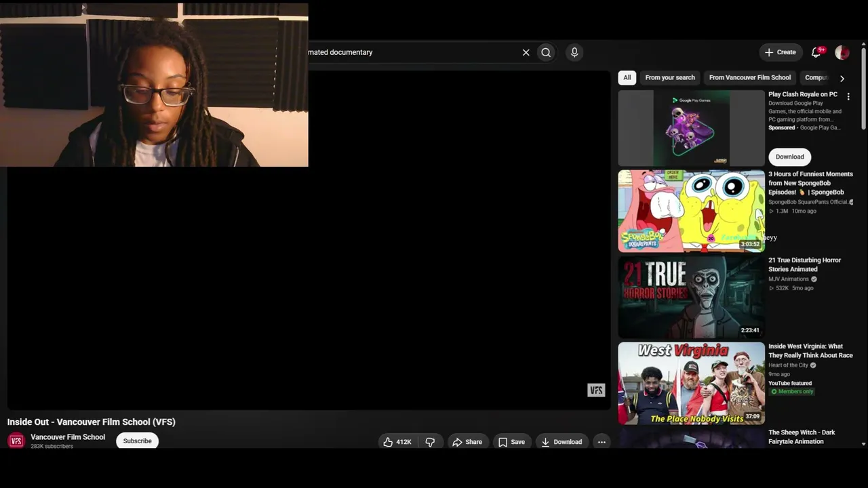Play the 21 True Horror Stories thumbnail
The image size is (868, 488).
[x=691, y=297]
